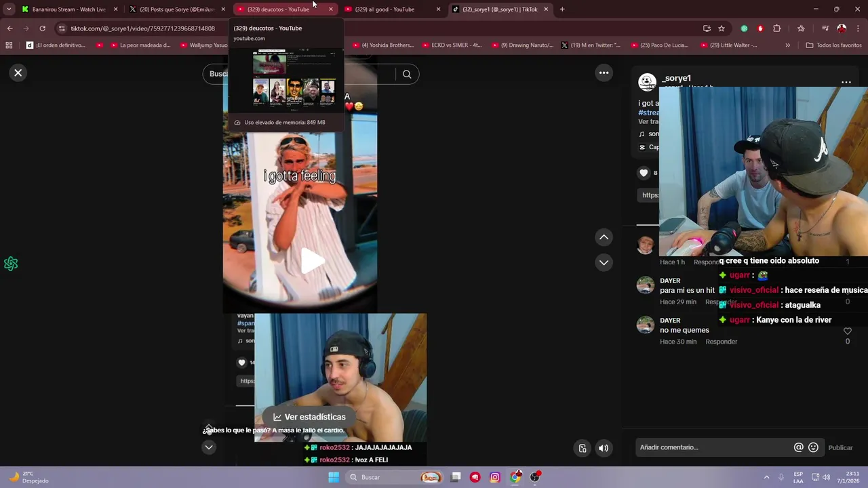Viewport: 868px width, 488px height.
Task: Click the TikTok URL in address bar
Action: [x=142, y=28]
